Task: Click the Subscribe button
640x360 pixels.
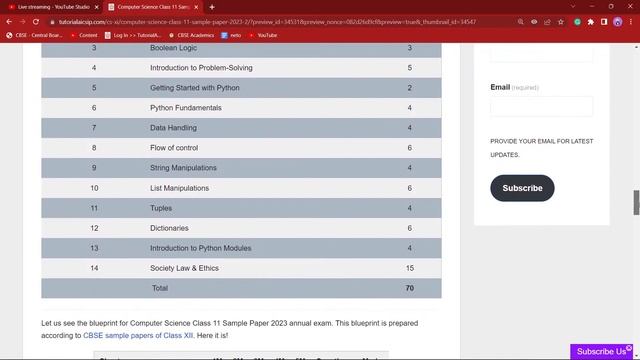Action: [522, 188]
